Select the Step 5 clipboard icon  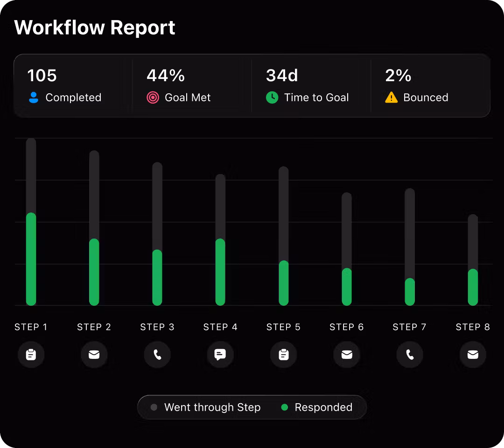click(x=283, y=355)
